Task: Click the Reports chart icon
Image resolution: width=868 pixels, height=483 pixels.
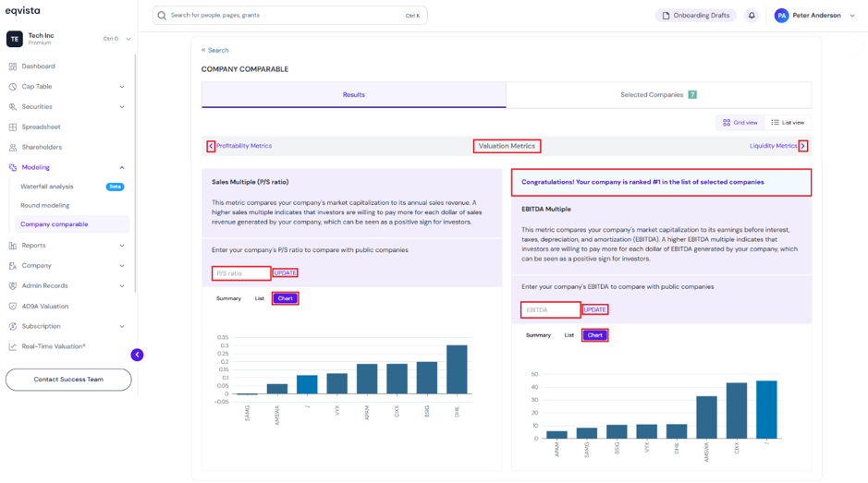Action: click(13, 246)
